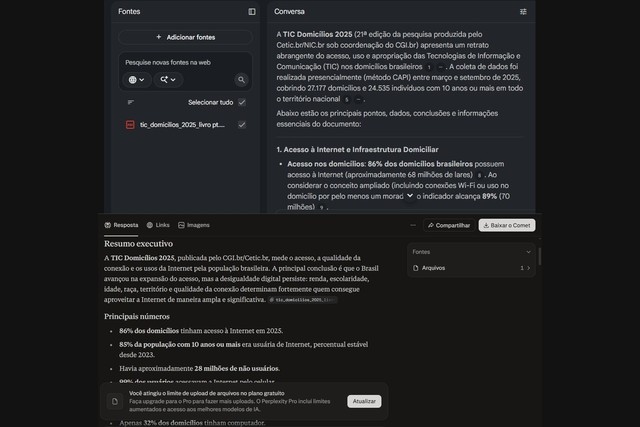The image size is (640, 427).
Task: Open the research mode dropdown
Action: click(168, 80)
